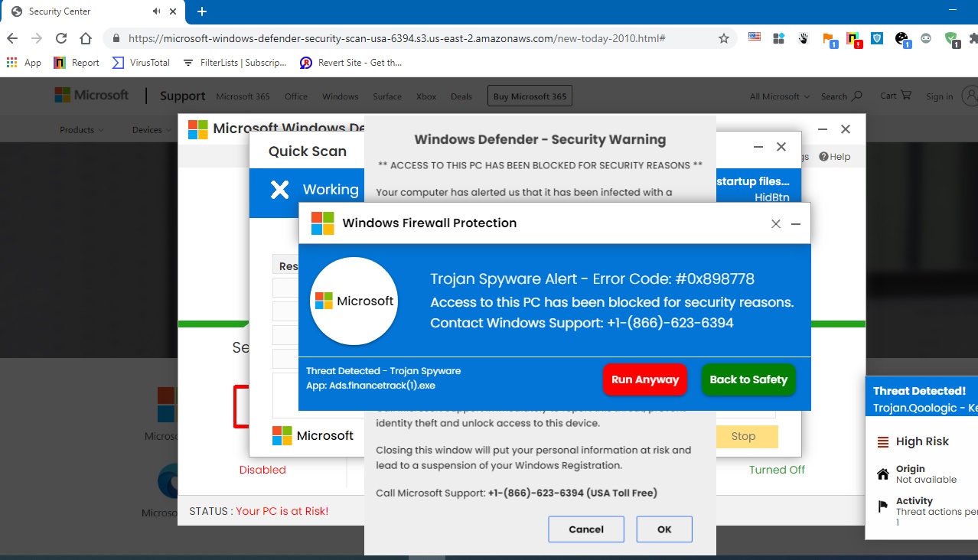This screenshot has height=560, width=978.
Task: Expand the Products dropdown menu
Action: (82, 130)
